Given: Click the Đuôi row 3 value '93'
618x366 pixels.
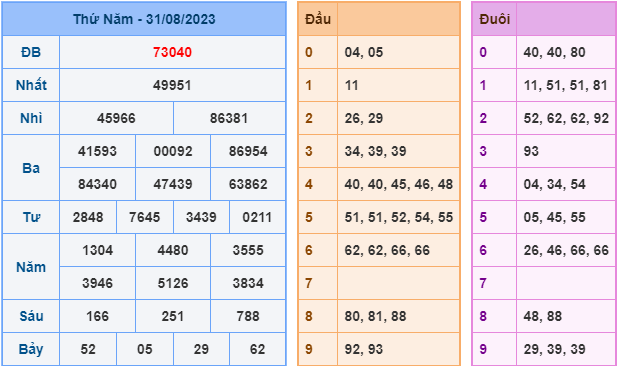Looking at the screenshot, I should tap(531, 151).
